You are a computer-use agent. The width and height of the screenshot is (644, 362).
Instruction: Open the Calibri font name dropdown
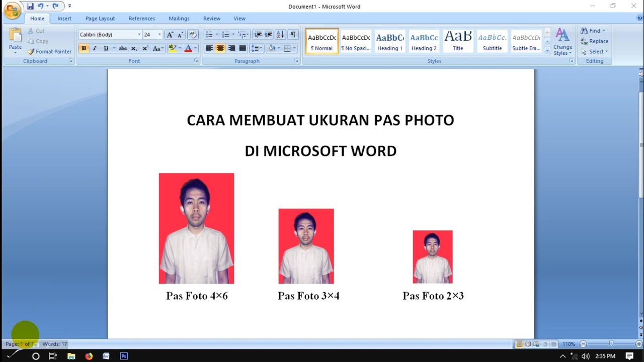pyautogui.click(x=139, y=35)
